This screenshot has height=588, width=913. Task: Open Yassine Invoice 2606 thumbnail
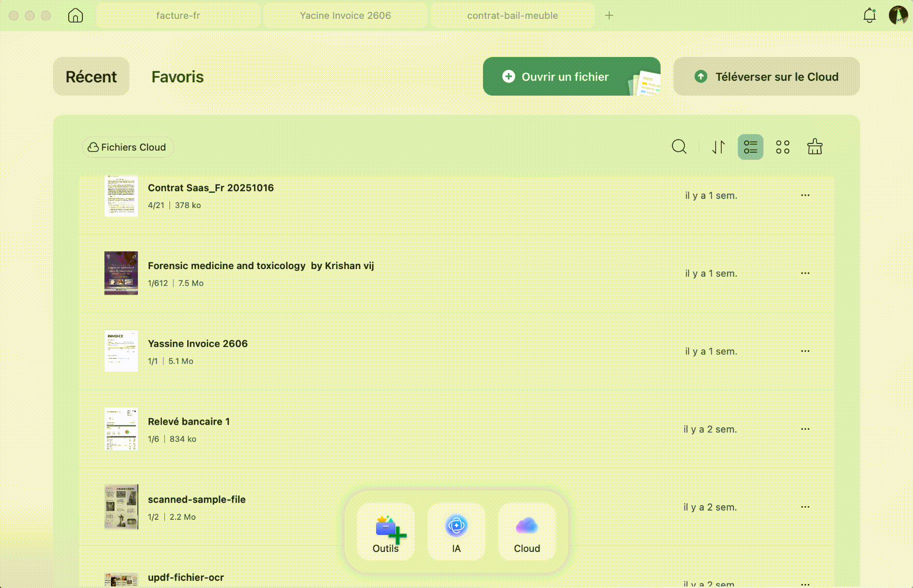pyautogui.click(x=121, y=351)
